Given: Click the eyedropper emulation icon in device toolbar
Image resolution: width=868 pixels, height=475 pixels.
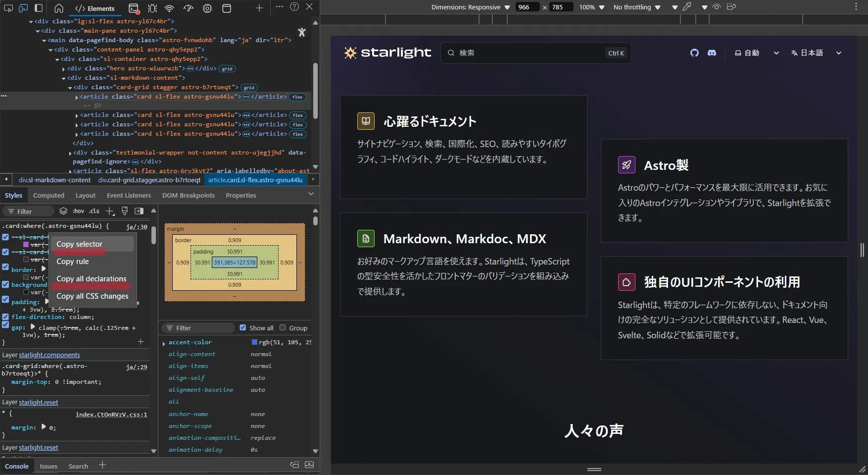Looking at the screenshot, I should click(687, 7).
